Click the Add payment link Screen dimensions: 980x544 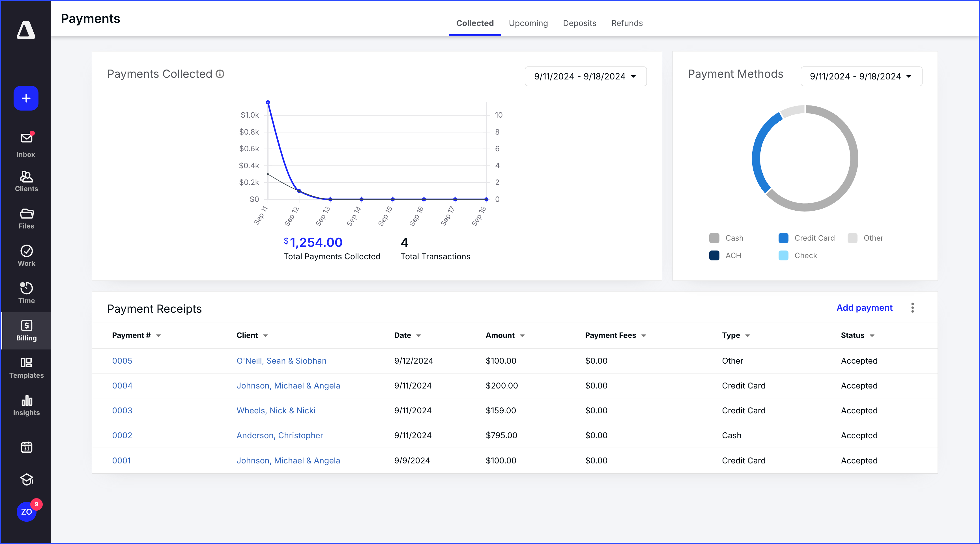[x=864, y=308]
